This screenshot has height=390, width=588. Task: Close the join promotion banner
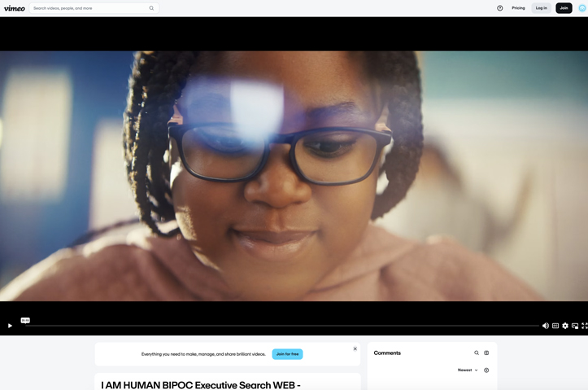tap(355, 348)
